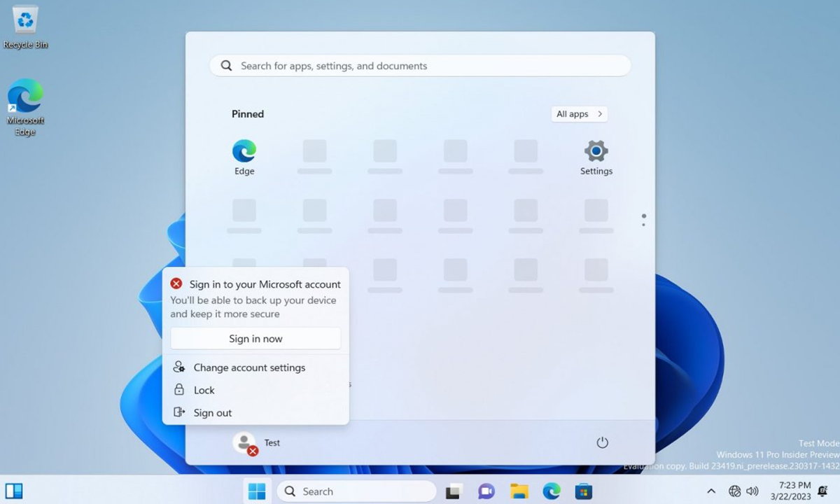This screenshot has height=504, width=840.
Task: Click the Start menu search field
Action: point(420,66)
